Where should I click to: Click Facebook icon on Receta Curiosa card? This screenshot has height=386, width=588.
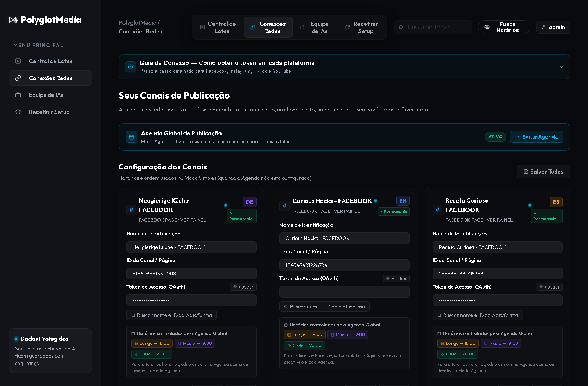pyautogui.click(x=437, y=210)
